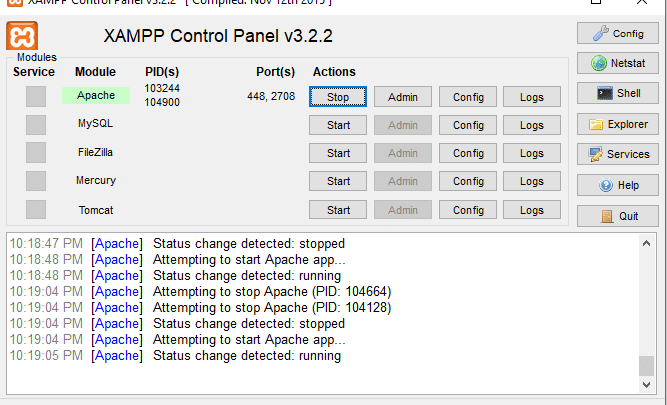Click the log scrollbar down arrow

click(647, 385)
